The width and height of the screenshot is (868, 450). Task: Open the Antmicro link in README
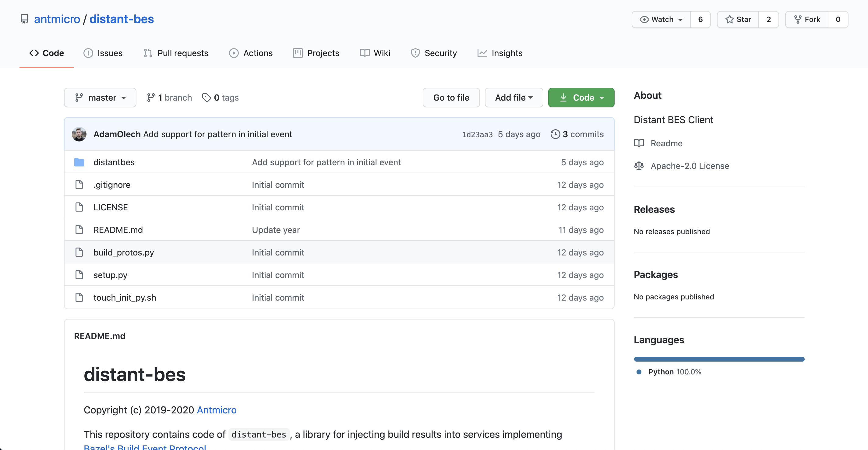216,410
